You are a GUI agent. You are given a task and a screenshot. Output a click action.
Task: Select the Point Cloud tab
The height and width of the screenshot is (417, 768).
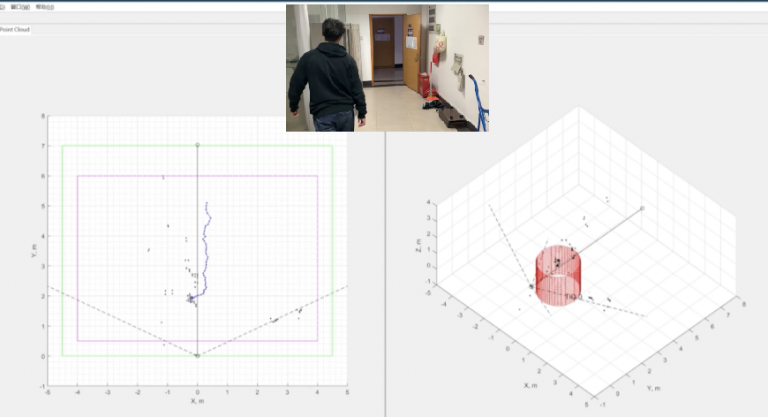15,30
